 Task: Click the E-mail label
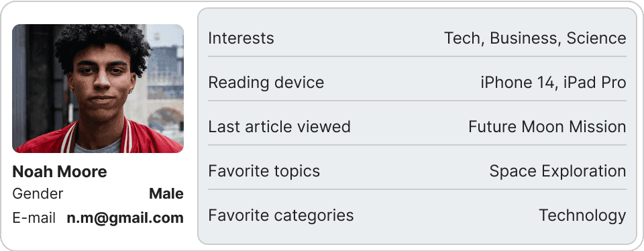click(x=34, y=218)
